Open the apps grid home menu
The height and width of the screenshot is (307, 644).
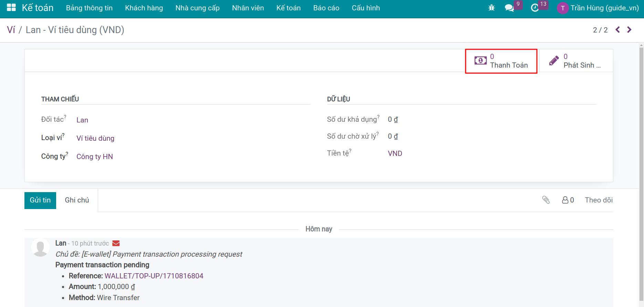coord(11,8)
